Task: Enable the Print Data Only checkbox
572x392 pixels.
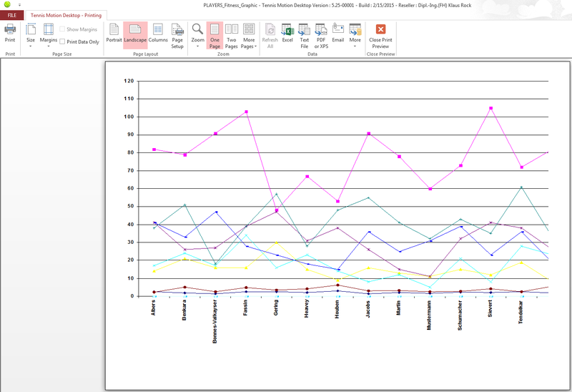Action: (63, 42)
